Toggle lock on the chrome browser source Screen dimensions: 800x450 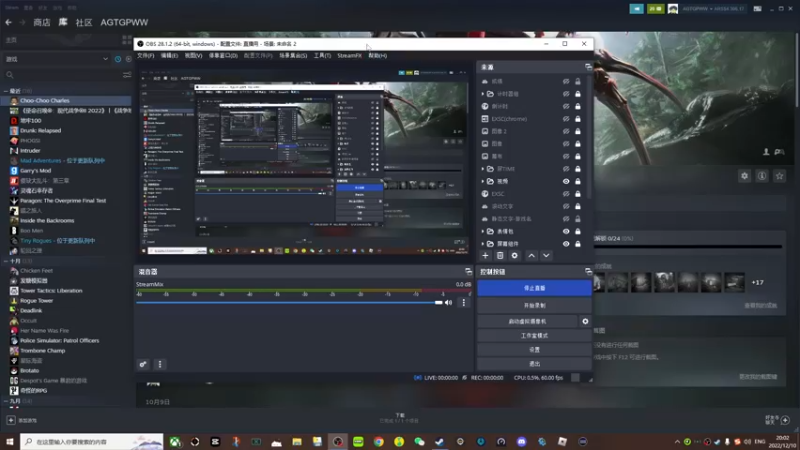[578, 119]
